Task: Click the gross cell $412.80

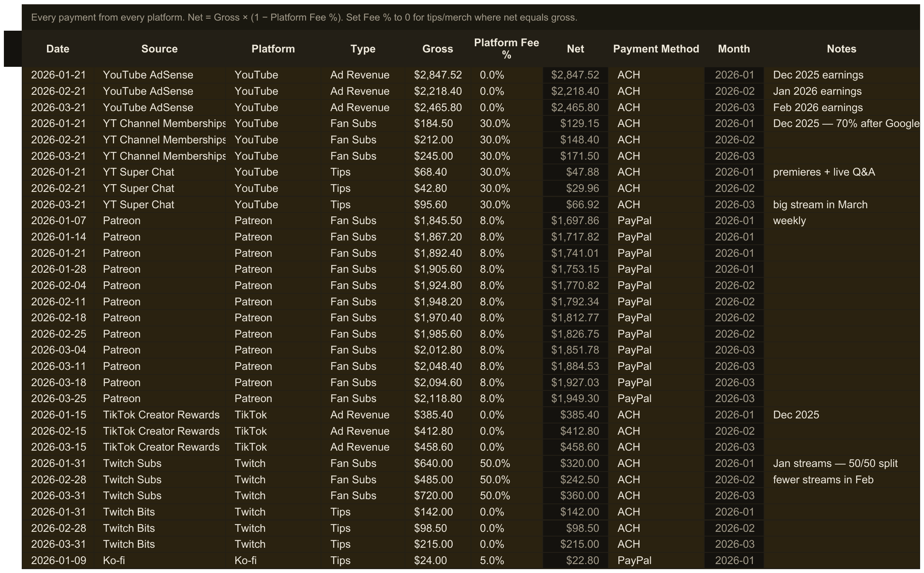Action: click(438, 431)
